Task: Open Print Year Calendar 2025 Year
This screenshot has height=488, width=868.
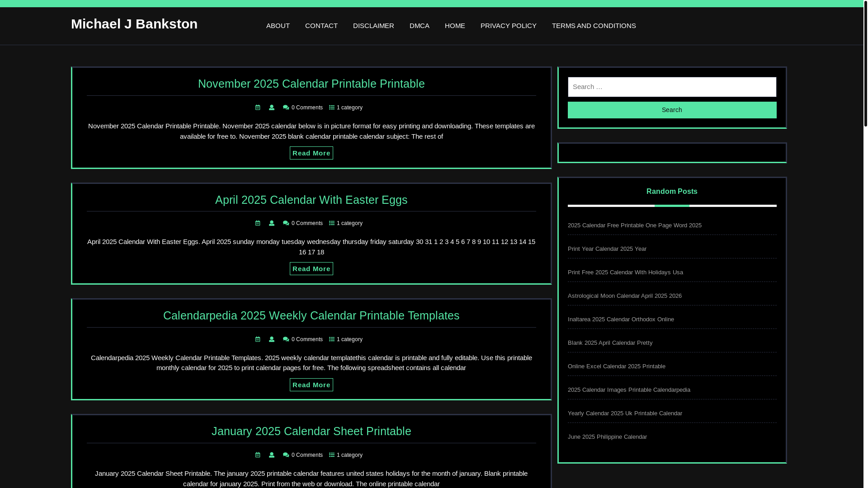Action: pyautogui.click(x=607, y=249)
